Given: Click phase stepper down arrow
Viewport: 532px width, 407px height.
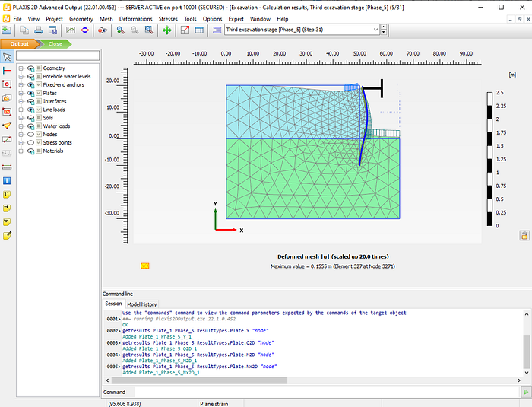Looking at the screenshot, I should click(x=383, y=32).
